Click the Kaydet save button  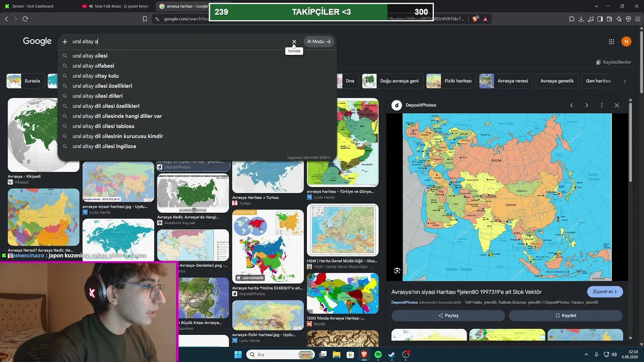point(566,316)
